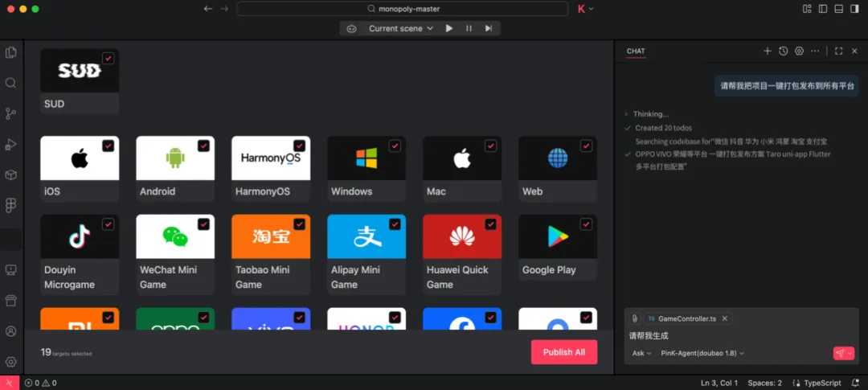The width and height of the screenshot is (868, 390).
Task: Uncheck the Windows platform checkbox
Action: [395, 146]
